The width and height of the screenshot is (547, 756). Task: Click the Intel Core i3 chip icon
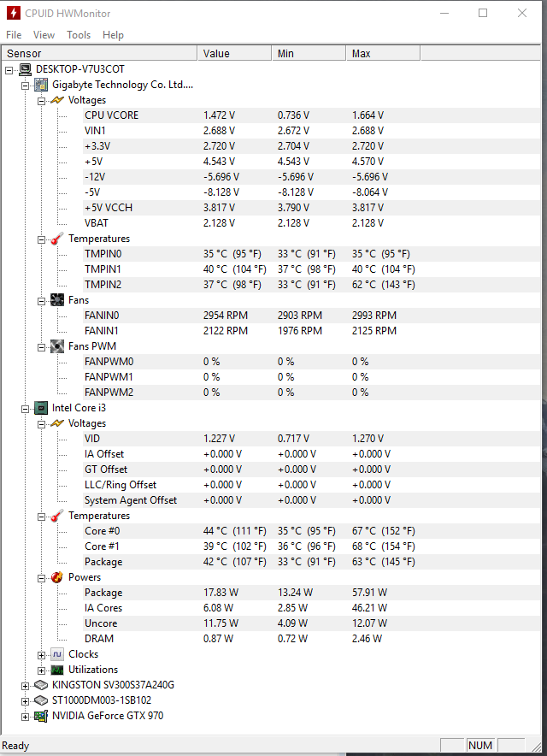tap(41, 408)
